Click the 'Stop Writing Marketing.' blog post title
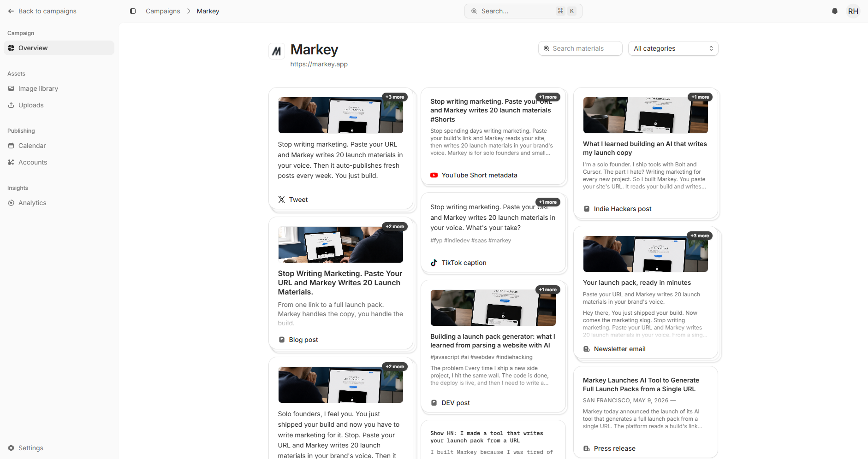 point(340,282)
